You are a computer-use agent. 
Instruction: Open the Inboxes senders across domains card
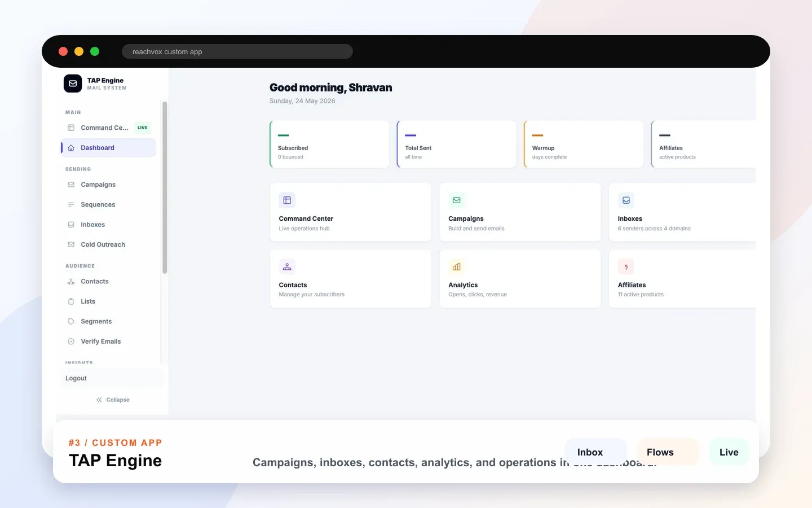pos(682,212)
